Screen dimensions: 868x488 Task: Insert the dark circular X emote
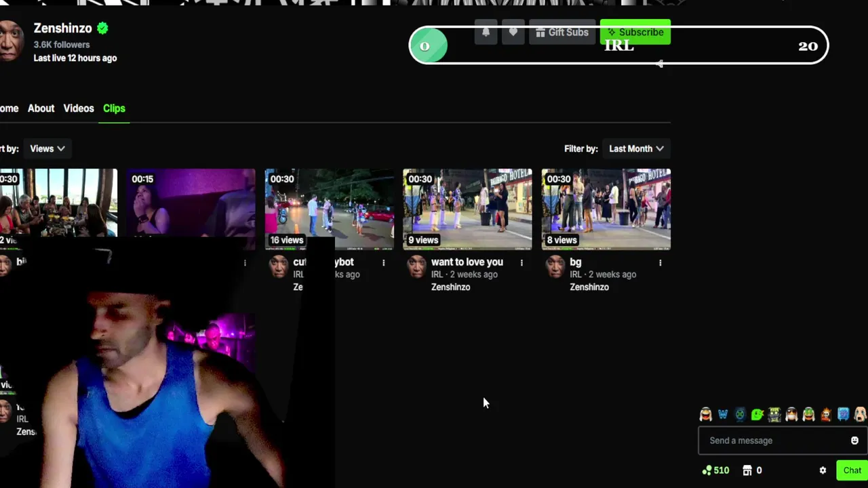(x=740, y=415)
